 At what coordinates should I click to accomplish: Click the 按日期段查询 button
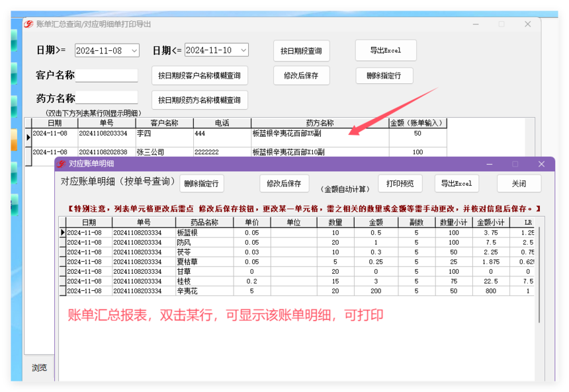(301, 51)
